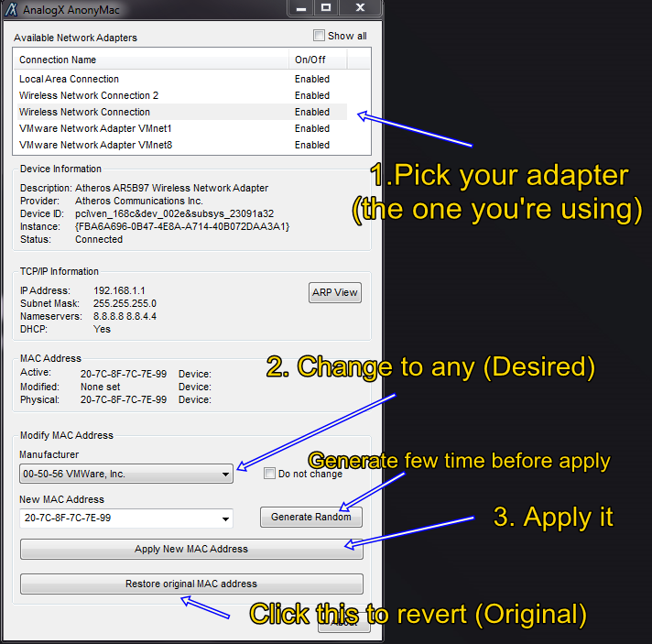Image resolution: width=652 pixels, height=644 pixels.
Task: Click the Instance GUID value text
Action: pos(182,227)
